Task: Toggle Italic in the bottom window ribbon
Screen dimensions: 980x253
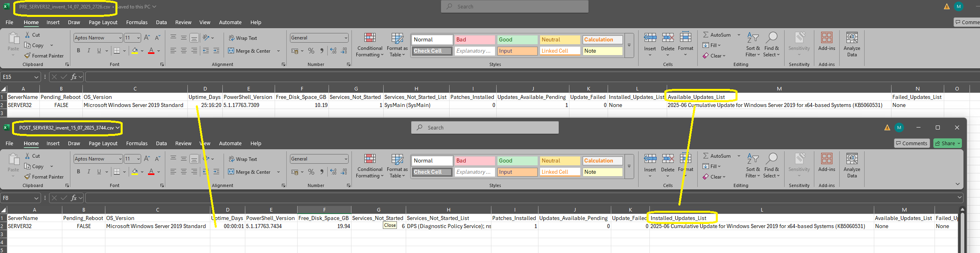Action: click(88, 172)
